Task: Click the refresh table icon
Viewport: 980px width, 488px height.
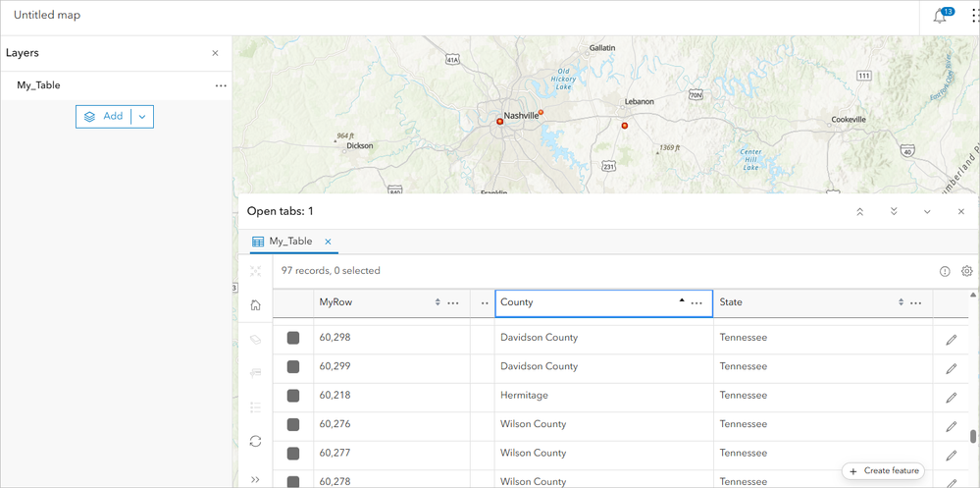Action: coord(255,442)
